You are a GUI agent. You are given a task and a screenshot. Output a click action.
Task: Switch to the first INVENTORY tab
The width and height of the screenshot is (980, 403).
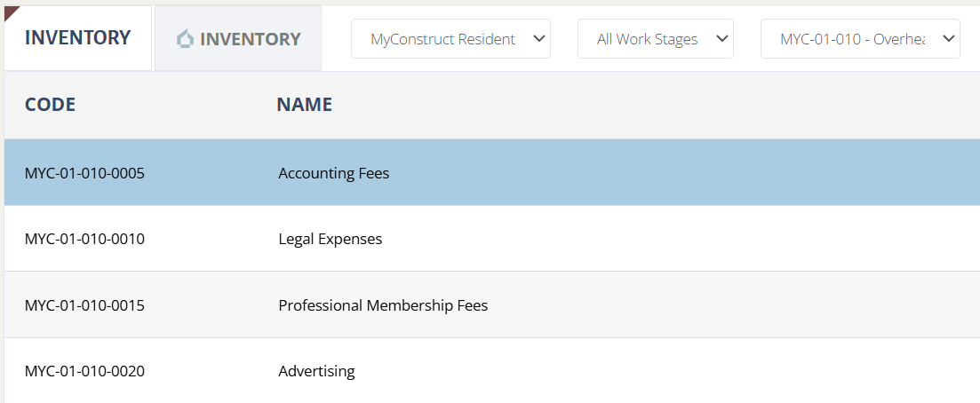click(78, 38)
